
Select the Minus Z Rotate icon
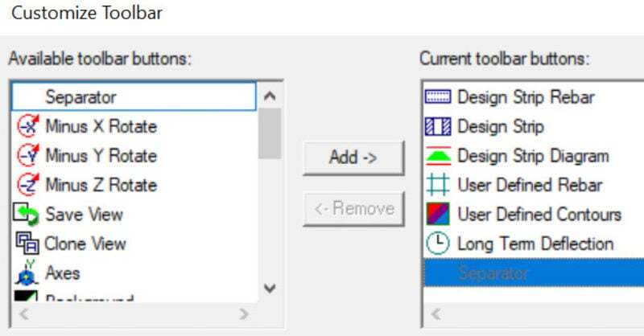29,185
